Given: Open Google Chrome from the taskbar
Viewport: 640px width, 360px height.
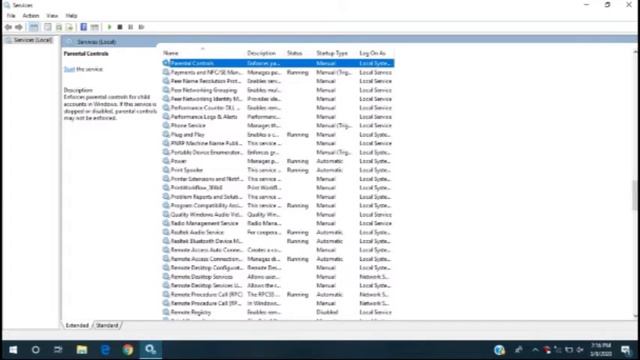Looking at the screenshot, I should [x=128, y=350].
